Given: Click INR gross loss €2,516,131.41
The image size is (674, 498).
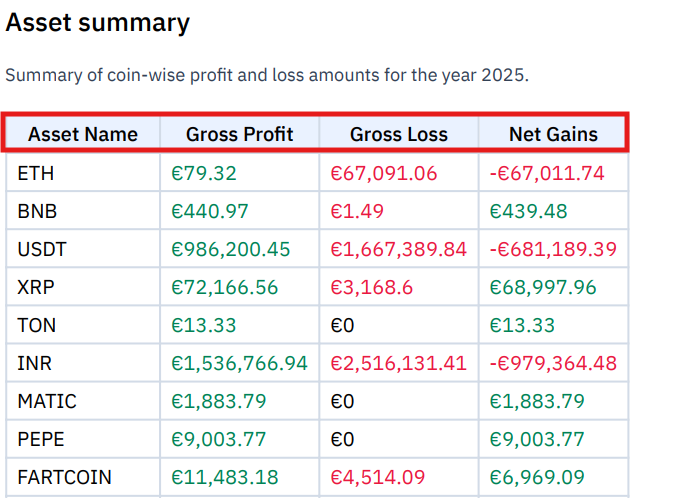Looking at the screenshot, I should [398, 363].
